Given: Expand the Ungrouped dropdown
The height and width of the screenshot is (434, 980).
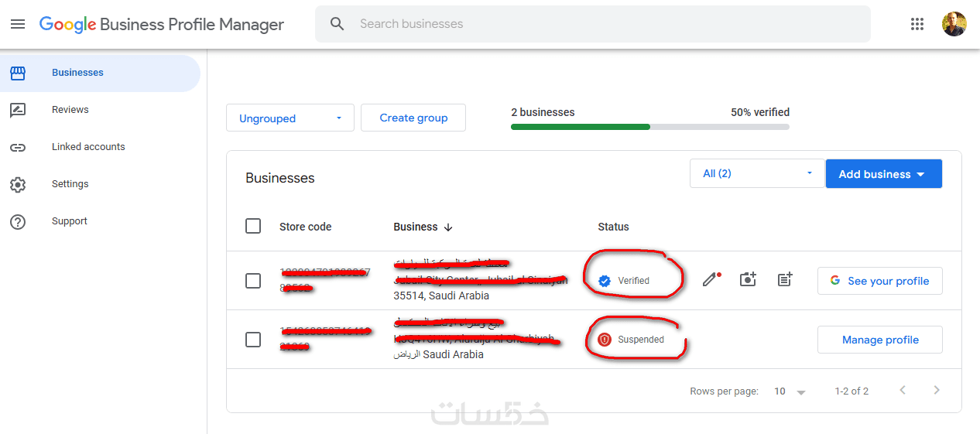Looking at the screenshot, I should point(290,118).
